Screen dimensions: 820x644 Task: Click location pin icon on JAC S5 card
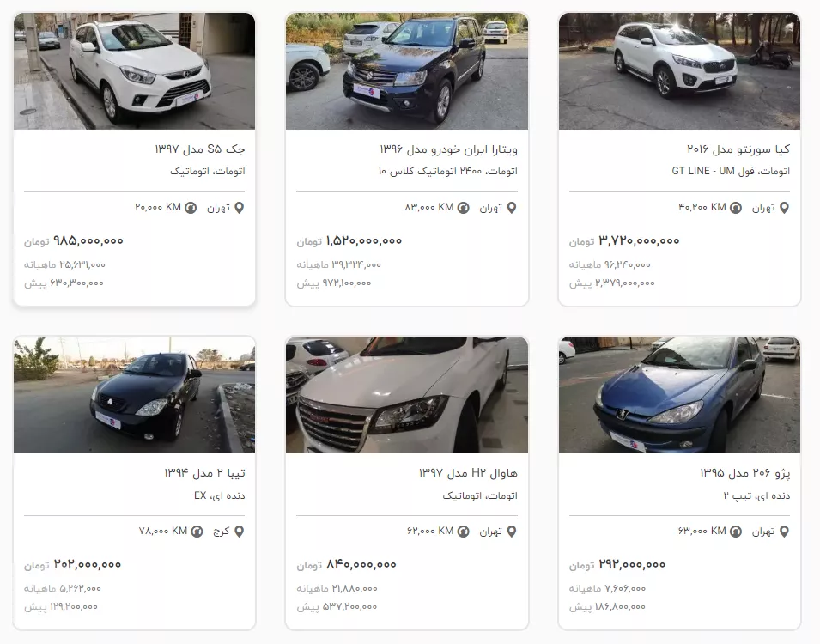(x=239, y=208)
